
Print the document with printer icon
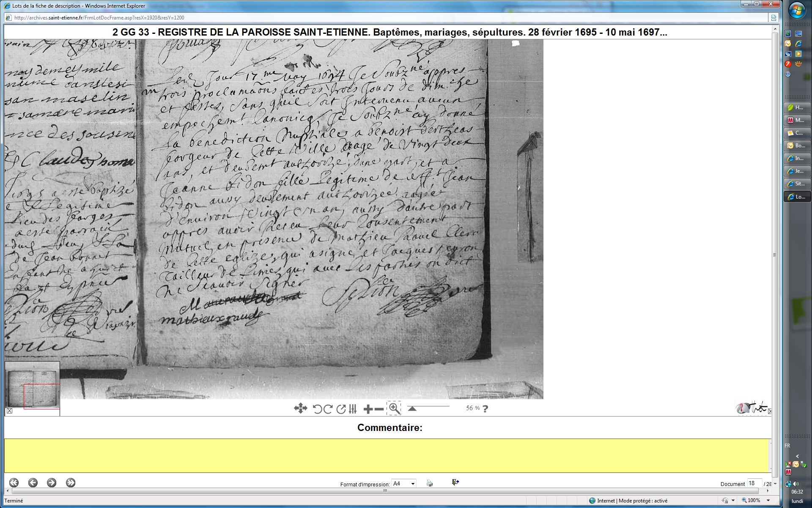click(430, 483)
